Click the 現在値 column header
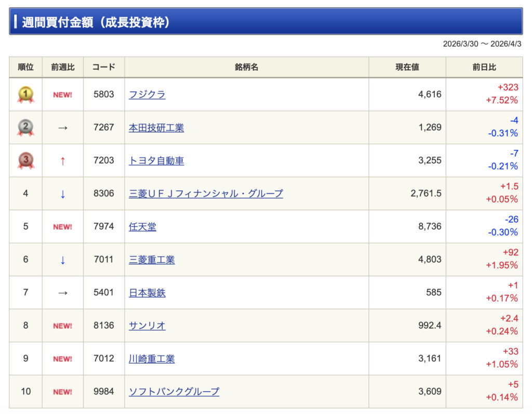Image resolution: width=532 pixels, height=414 pixels. (407, 67)
